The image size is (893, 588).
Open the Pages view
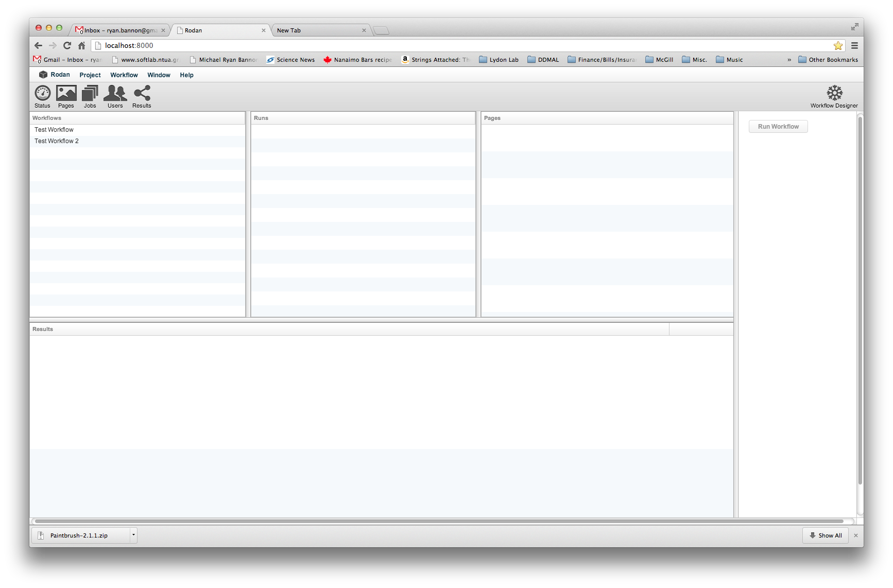coord(66,96)
